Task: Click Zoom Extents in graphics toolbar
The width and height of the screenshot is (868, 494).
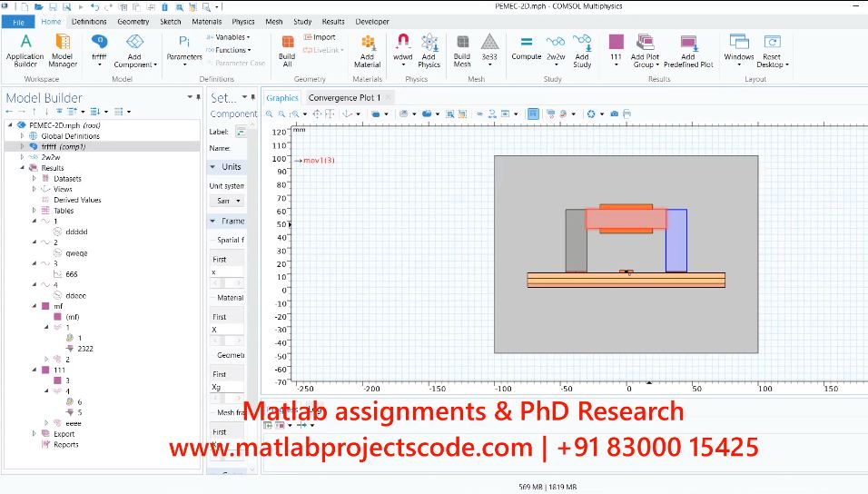Action: (317, 114)
